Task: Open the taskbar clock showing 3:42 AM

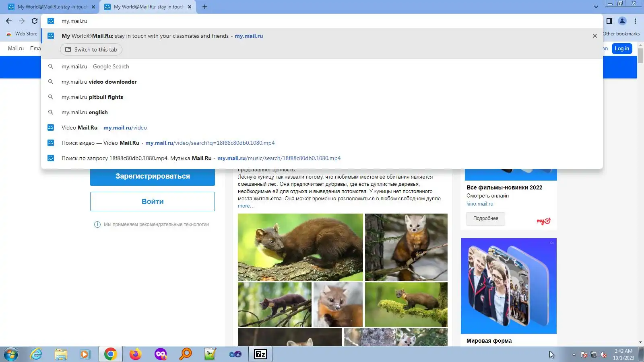Action: 623,354
